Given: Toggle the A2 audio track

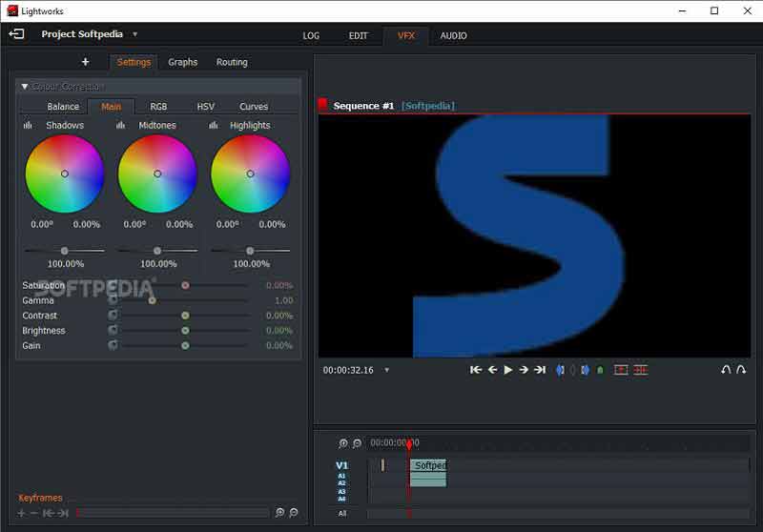Looking at the screenshot, I should pyautogui.click(x=341, y=482).
